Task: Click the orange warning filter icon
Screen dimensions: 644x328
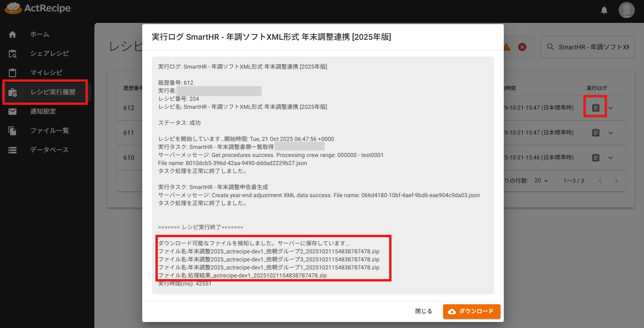Action: 507,47
